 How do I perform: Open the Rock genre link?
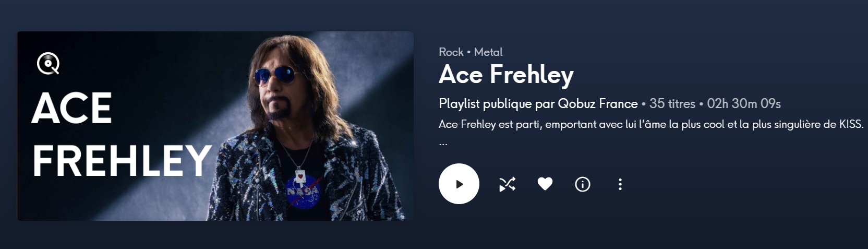pos(451,52)
